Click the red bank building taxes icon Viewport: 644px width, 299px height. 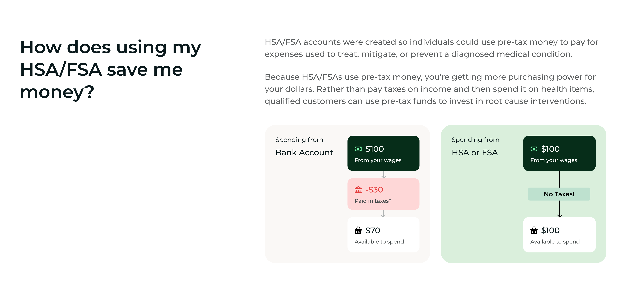point(358,190)
